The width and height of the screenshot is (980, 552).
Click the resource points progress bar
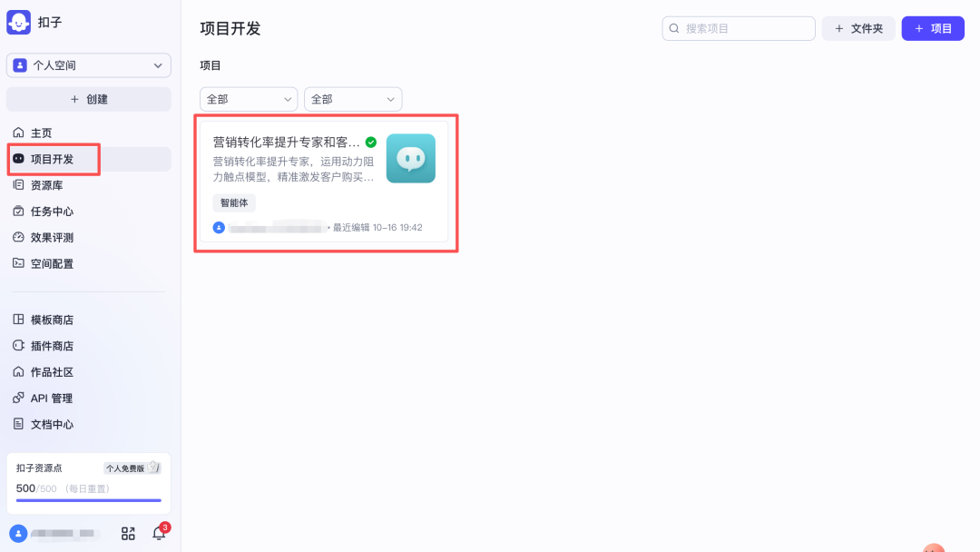(x=89, y=500)
